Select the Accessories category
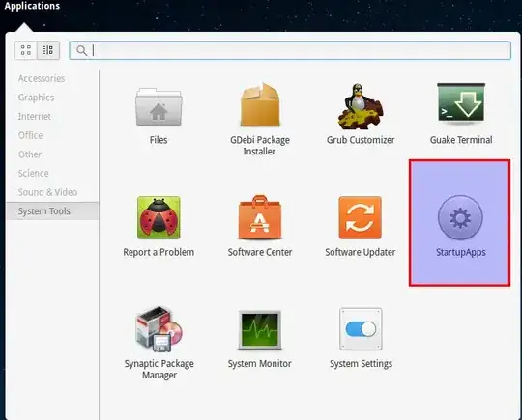The width and height of the screenshot is (522, 420). (x=42, y=78)
